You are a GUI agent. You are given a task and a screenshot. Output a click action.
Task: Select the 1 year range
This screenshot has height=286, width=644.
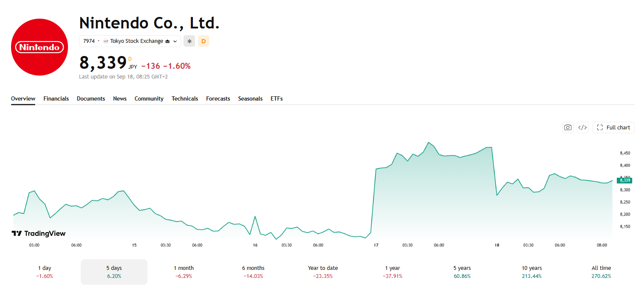393,272
